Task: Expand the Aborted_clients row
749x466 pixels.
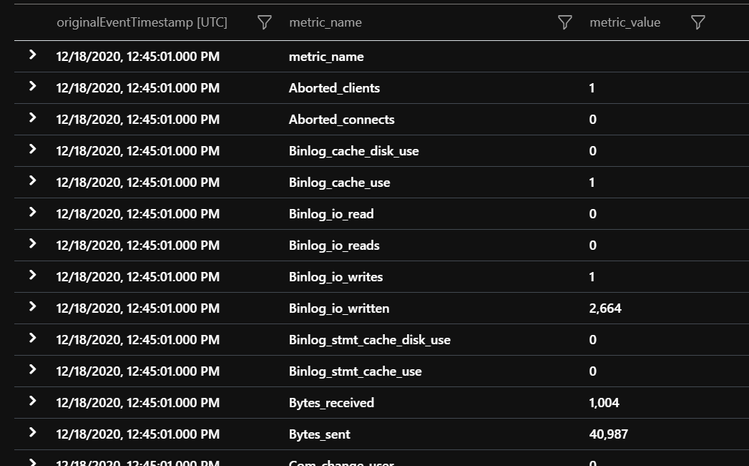Action: (x=32, y=86)
